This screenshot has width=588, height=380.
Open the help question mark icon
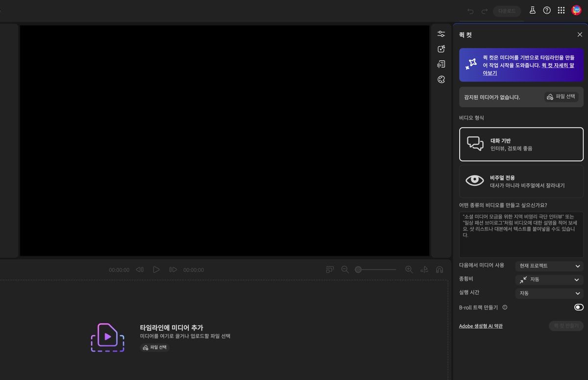click(x=547, y=10)
